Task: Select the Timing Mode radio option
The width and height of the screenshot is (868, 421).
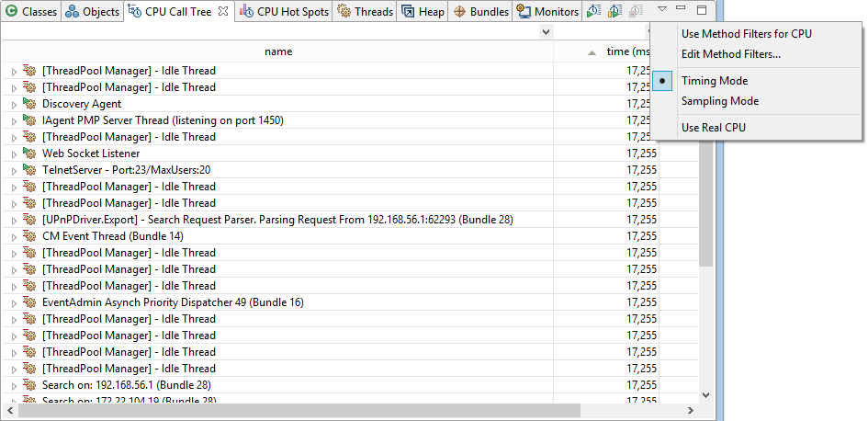Action: [x=714, y=81]
